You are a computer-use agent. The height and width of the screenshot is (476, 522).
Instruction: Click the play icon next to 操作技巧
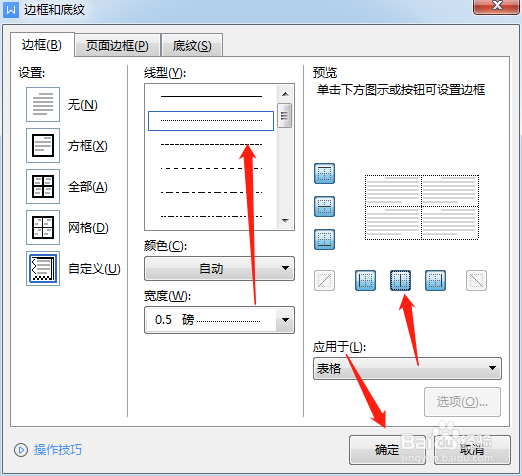coord(21,450)
